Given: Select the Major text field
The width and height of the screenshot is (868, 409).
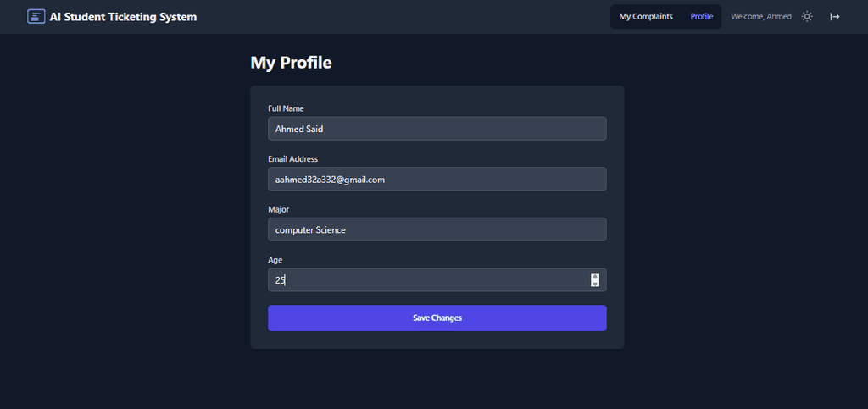Looking at the screenshot, I should point(437,229).
